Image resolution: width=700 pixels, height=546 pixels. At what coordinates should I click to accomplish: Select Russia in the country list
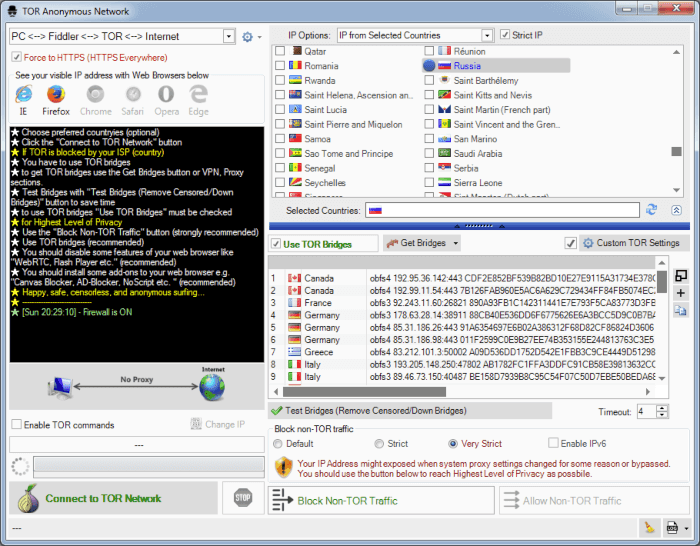point(496,66)
